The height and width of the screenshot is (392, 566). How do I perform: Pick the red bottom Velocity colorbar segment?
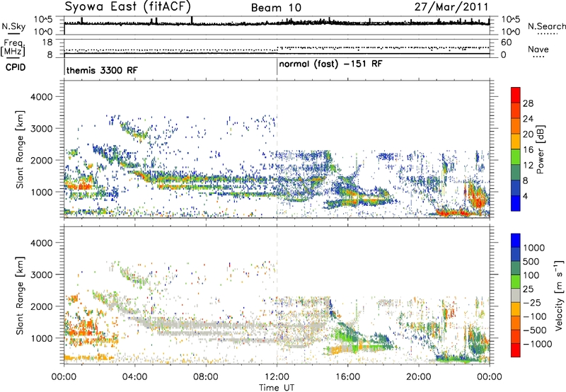pos(516,350)
